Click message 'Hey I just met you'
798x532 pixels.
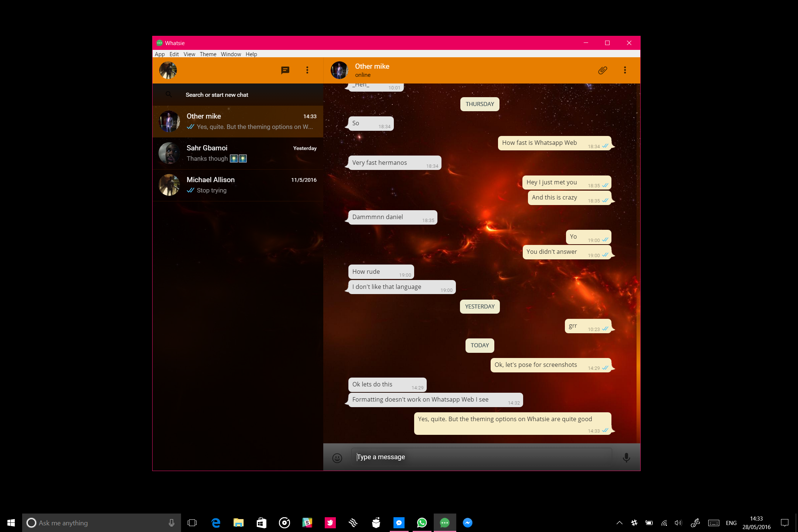(x=567, y=183)
